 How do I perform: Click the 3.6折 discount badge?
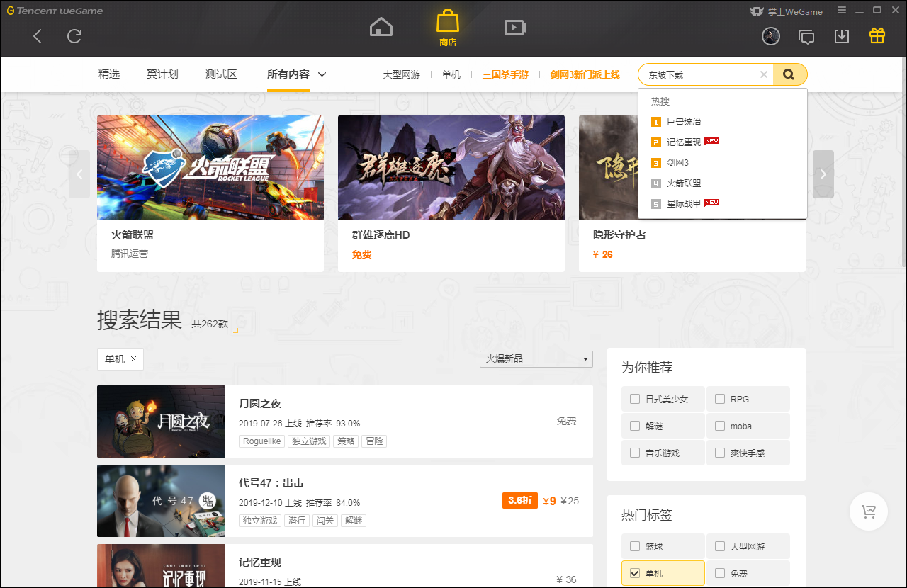click(520, 501)
